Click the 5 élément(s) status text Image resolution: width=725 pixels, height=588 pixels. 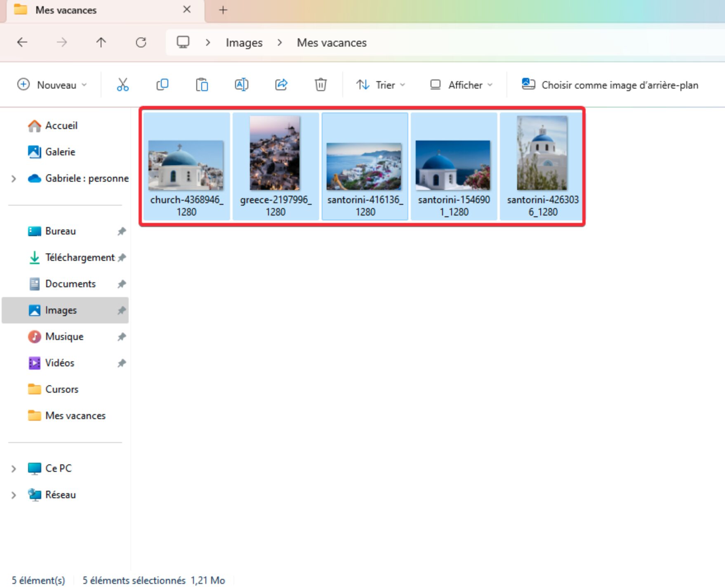[x=38, y=580]
